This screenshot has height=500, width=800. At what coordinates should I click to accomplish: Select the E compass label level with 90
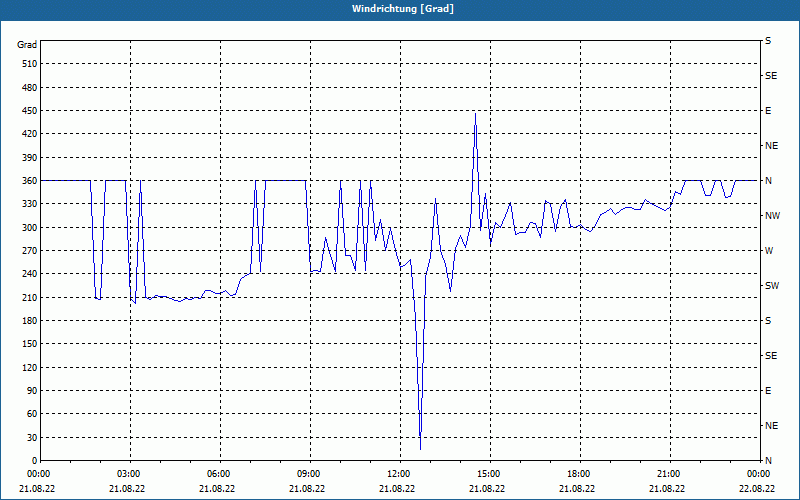(768, 391)
